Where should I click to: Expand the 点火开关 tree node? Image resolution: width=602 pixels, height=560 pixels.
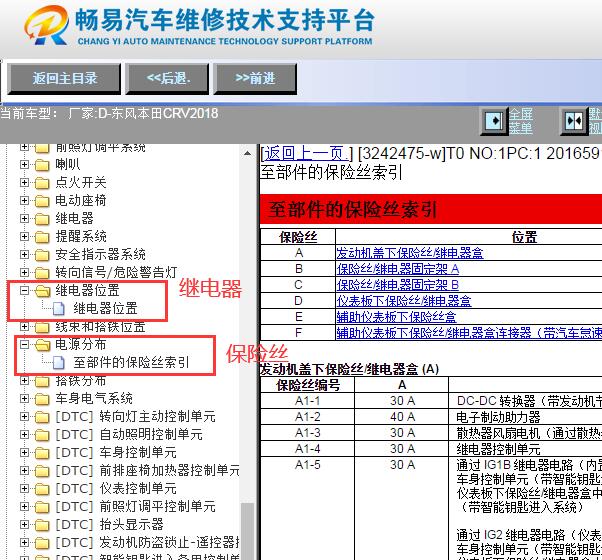24,182
